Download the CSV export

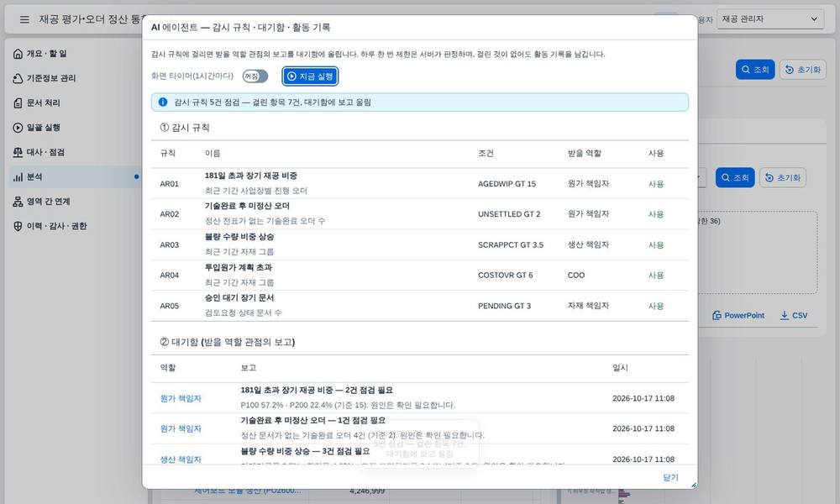click(794, 316)
